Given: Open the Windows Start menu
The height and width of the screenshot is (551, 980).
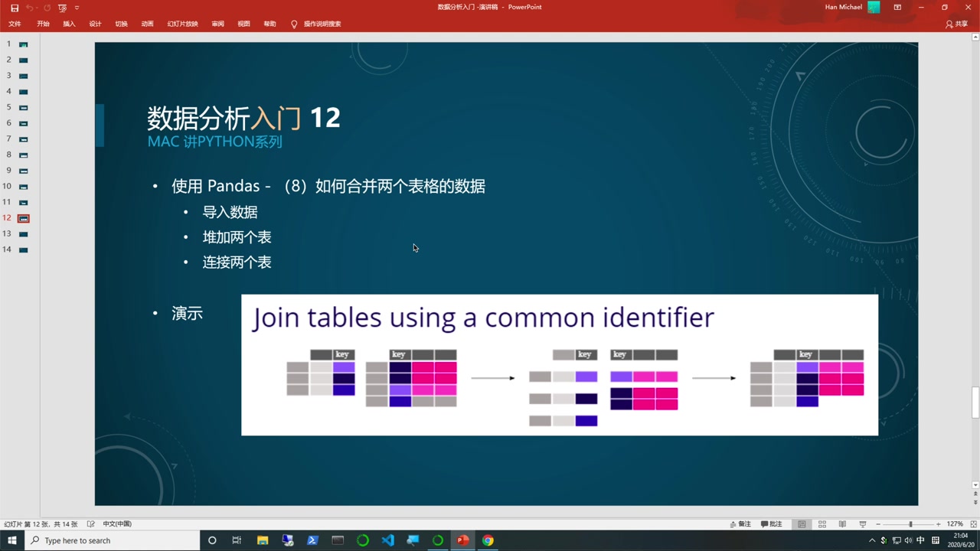Looking at the screenshot, I should click(x=12, y=540).
